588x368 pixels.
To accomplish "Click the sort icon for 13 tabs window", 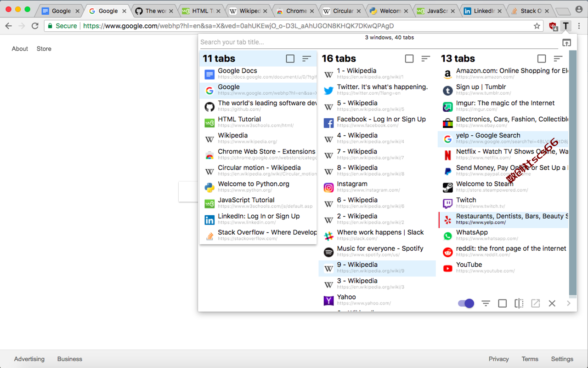I will [558, 58].
